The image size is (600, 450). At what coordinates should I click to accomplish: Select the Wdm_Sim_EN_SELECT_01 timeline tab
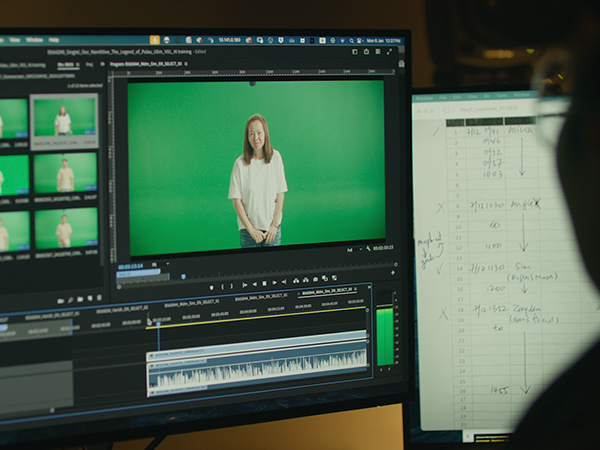192,303
